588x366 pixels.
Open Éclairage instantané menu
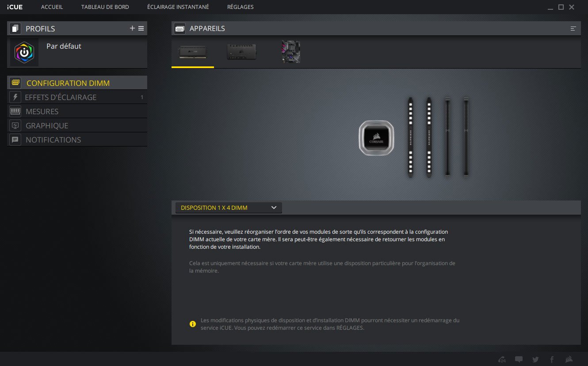(178, 7)
